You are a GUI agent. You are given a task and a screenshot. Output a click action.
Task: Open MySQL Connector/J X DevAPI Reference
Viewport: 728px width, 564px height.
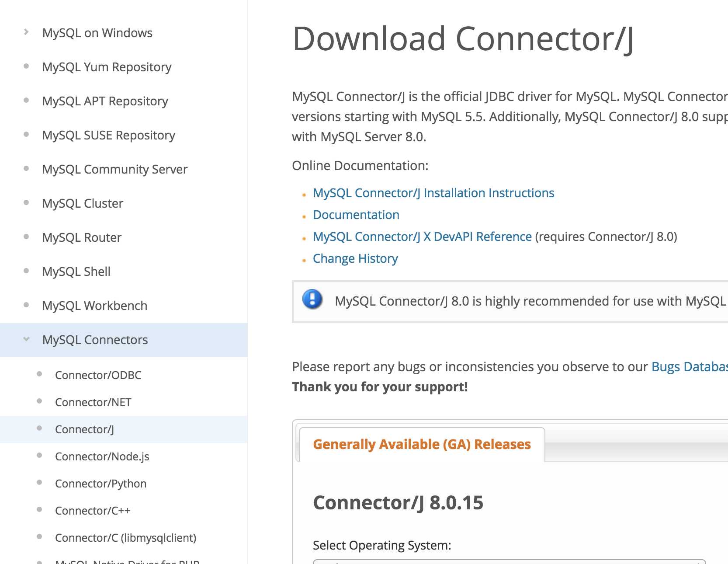coord(422,237)
